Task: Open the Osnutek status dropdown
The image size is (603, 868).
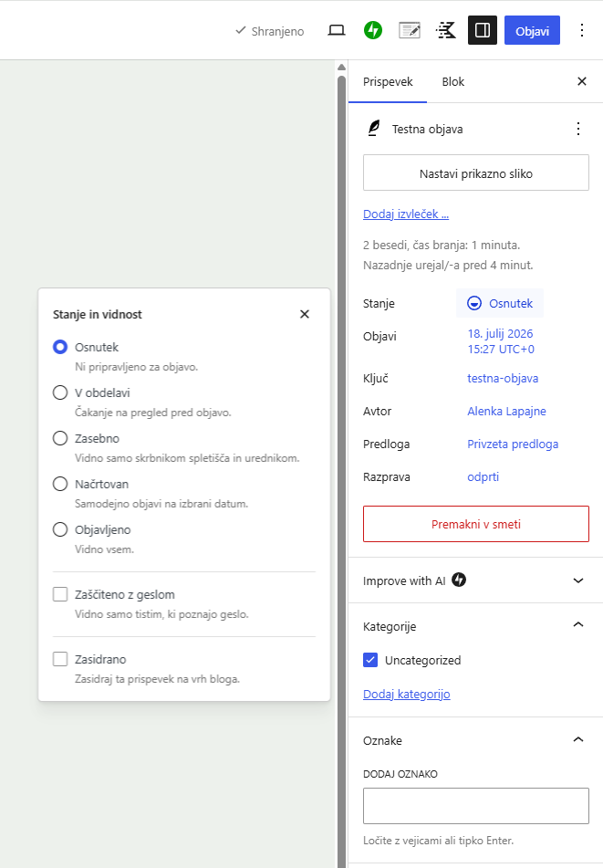Action: tap(500, 303)
